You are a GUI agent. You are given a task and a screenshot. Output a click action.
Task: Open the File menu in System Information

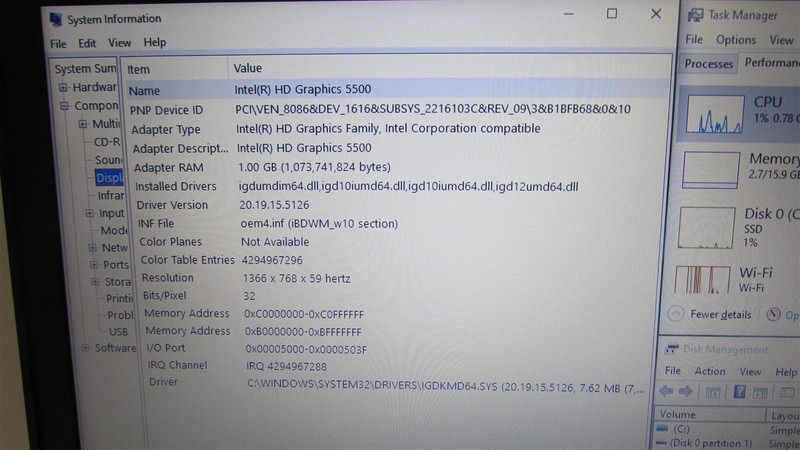coord(58,43)
